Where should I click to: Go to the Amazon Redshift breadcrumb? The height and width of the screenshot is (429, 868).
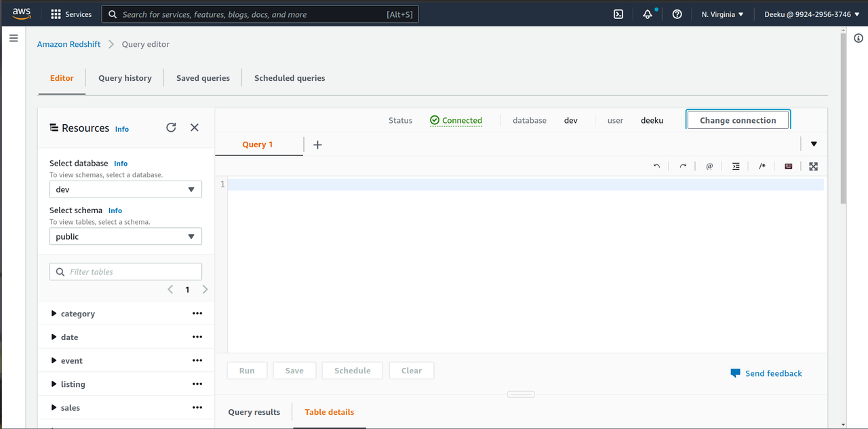point(69,44)
